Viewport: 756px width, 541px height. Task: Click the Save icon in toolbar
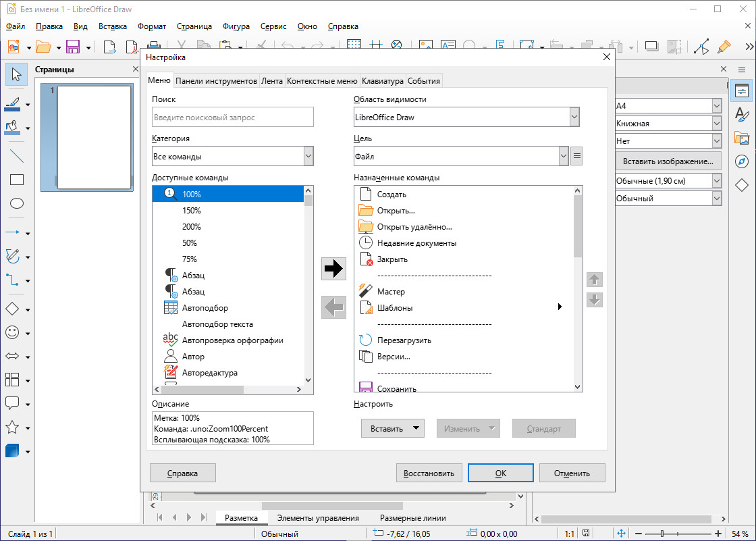click(72, 47)
